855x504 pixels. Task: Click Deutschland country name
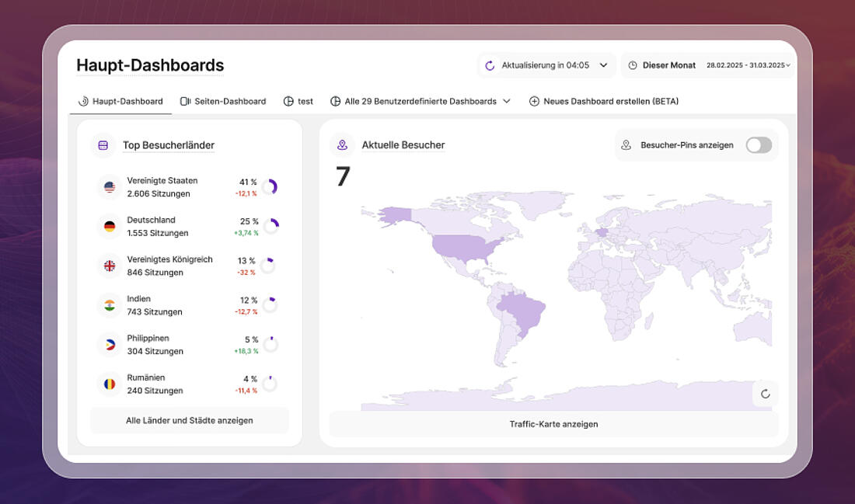coord(151,220)
